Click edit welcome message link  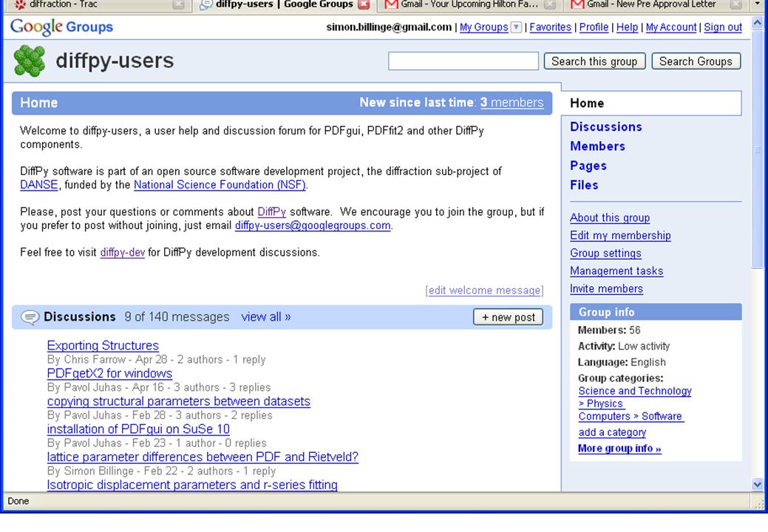point(484,290)
